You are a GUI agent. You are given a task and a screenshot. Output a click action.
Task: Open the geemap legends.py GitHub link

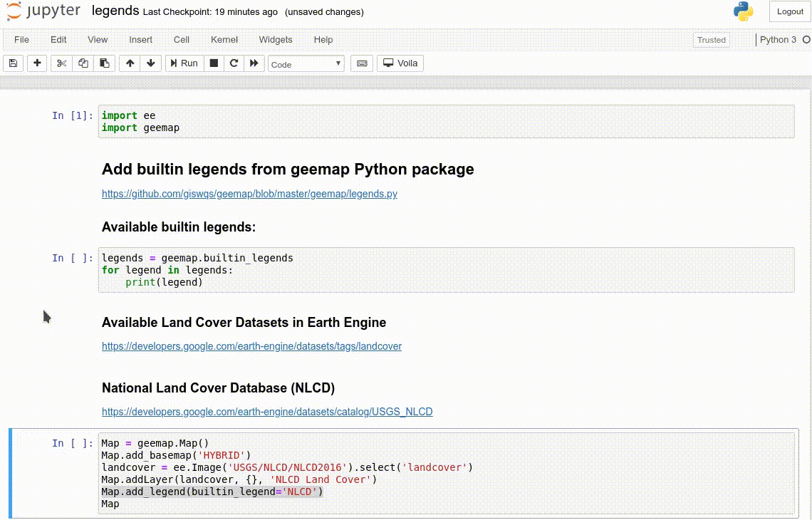[249, 194]
